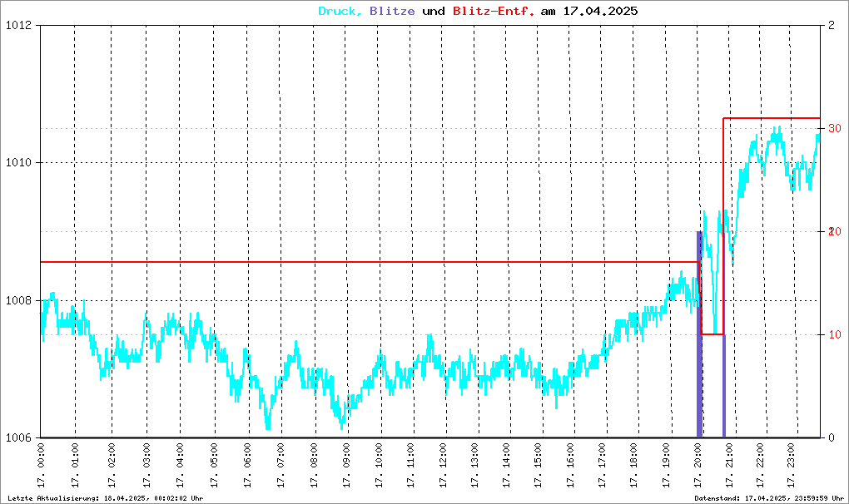Click the x-axis label '17. 01:00'

[75, 466]
